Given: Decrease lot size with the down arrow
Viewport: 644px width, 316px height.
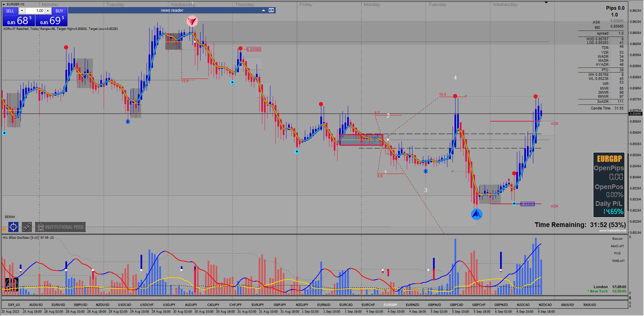Looking at the screenshot, I should pos(22,11).
